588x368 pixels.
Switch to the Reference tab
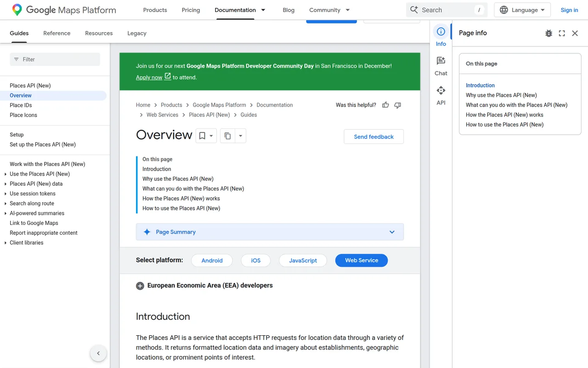(57, 33)
